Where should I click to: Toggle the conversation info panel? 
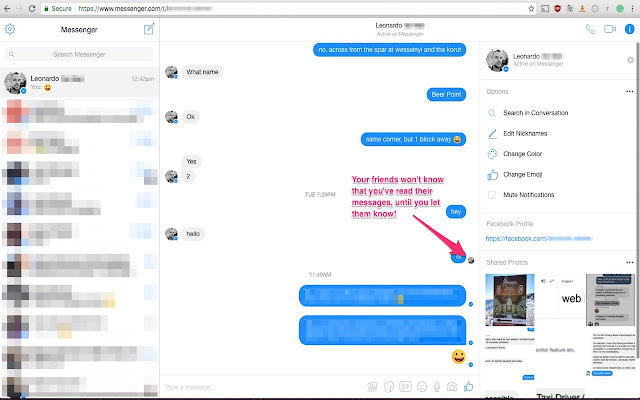(629, 29)
